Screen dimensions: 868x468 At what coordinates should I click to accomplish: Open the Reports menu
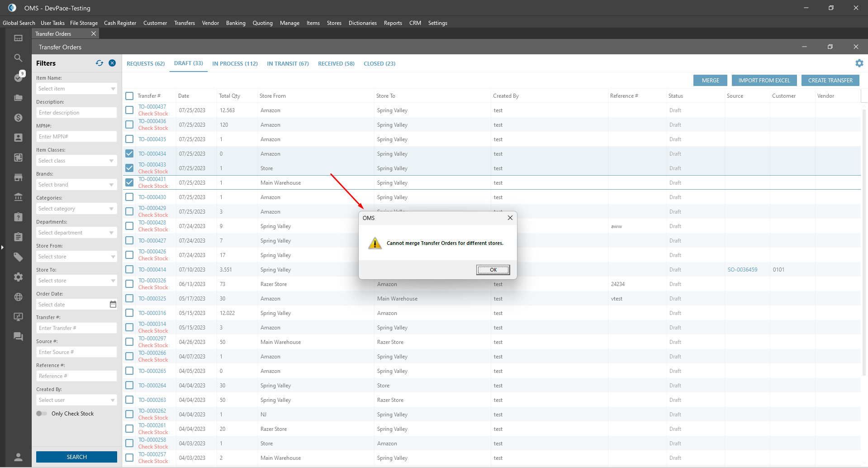click(x=393, y=23)
